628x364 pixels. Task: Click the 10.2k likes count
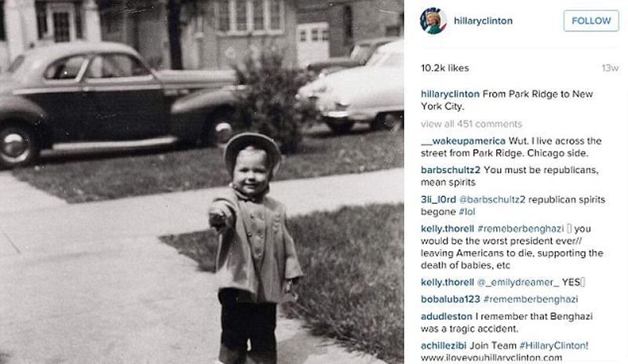[444, 68]
